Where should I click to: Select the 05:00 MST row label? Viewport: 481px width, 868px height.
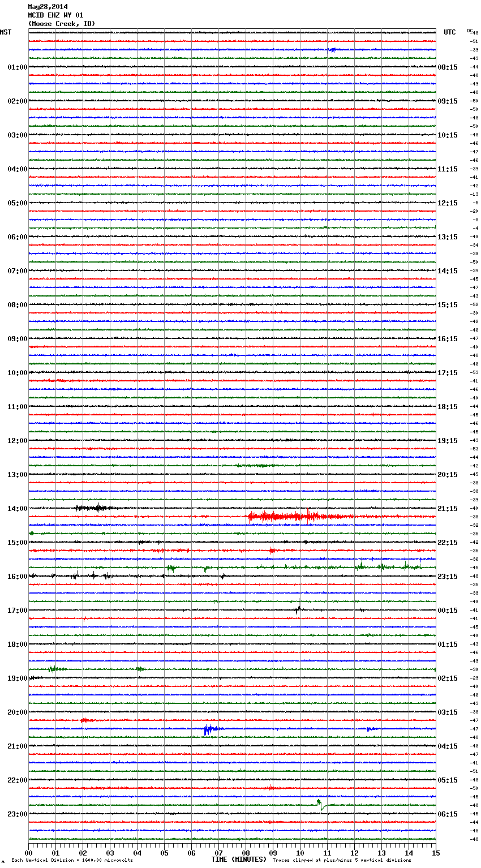[17, 203]
